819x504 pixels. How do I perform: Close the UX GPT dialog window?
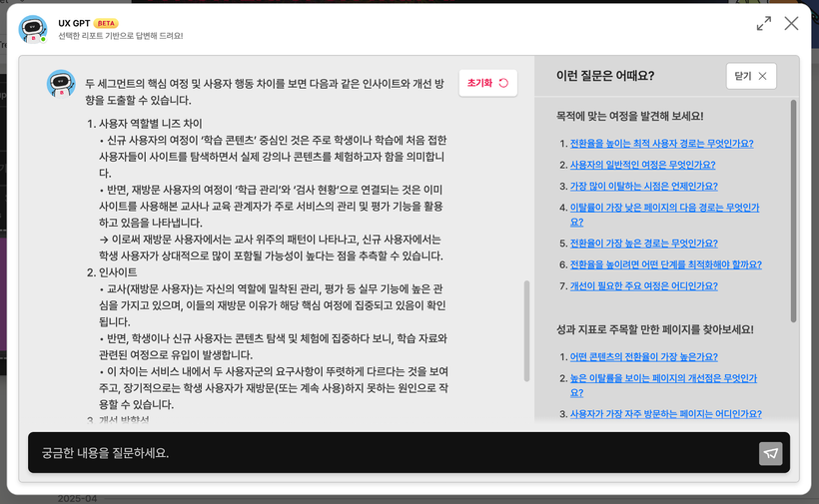tap(791, 23)
